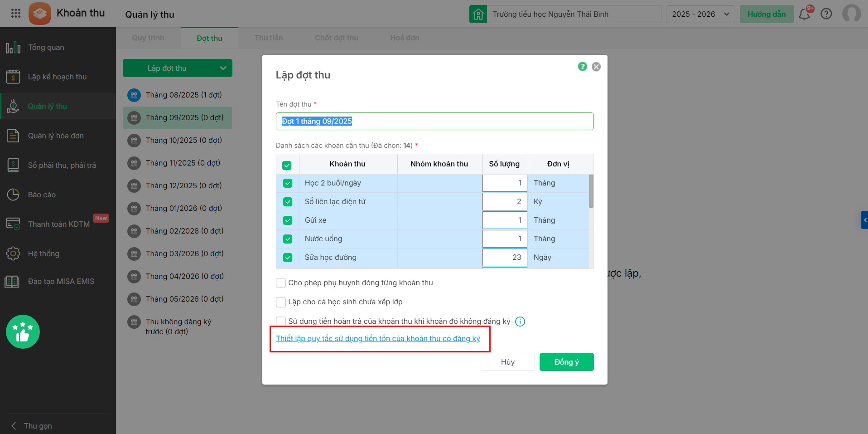Click the Khoản thu app logo
The width and height of the screenshot is (868, 434).
tap(40, 14)
